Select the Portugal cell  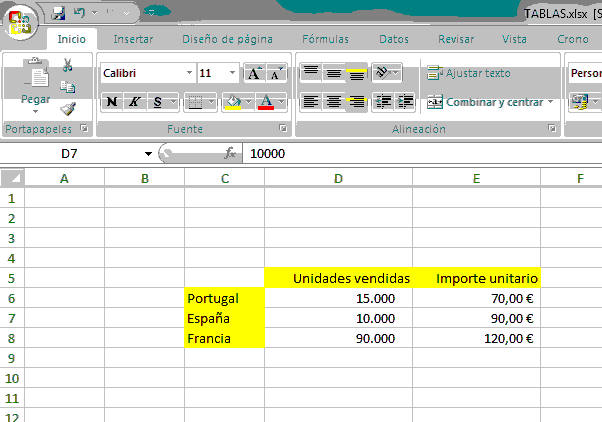225,298
